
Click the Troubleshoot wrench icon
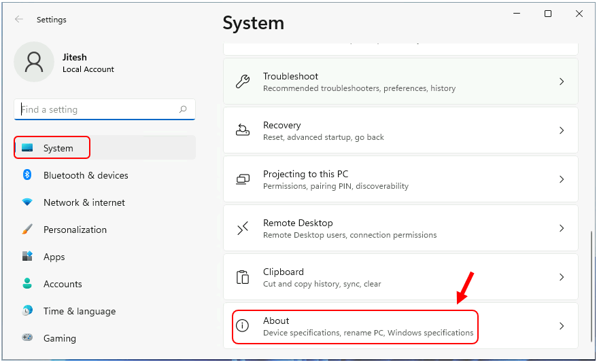click(243, 81)
